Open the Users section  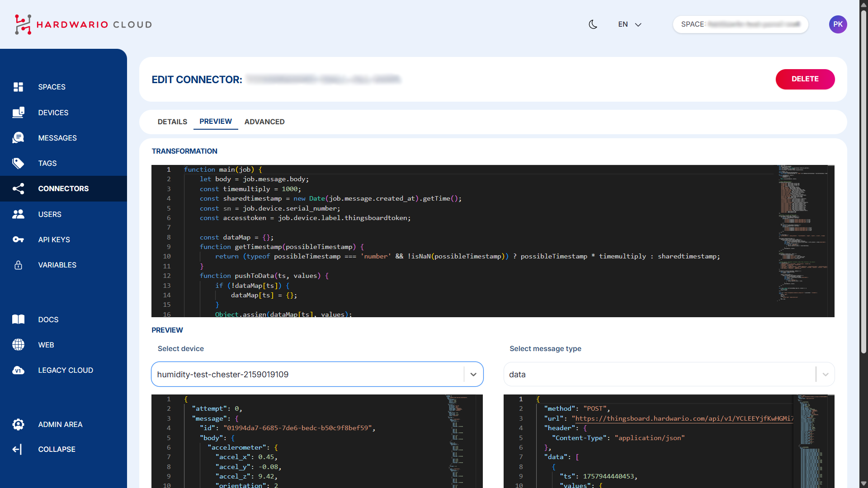point(50,214)
